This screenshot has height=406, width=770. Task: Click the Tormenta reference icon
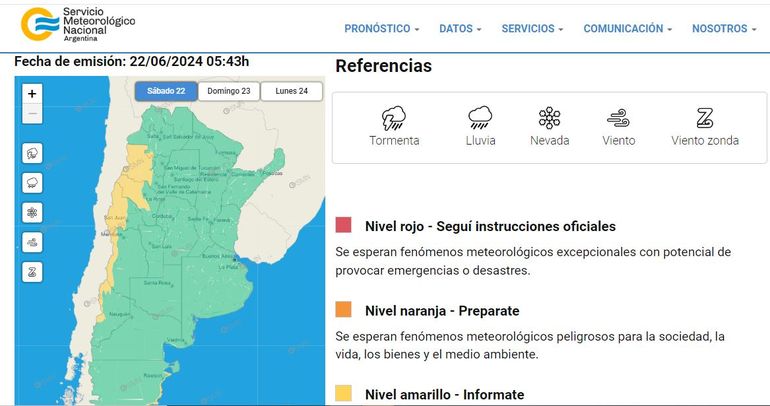394,118
